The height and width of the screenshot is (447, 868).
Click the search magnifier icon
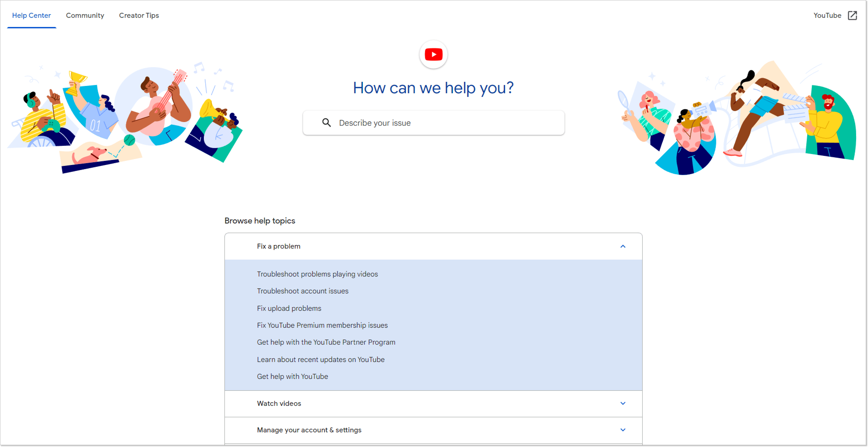pyautogui.click(x=326, y=123)
